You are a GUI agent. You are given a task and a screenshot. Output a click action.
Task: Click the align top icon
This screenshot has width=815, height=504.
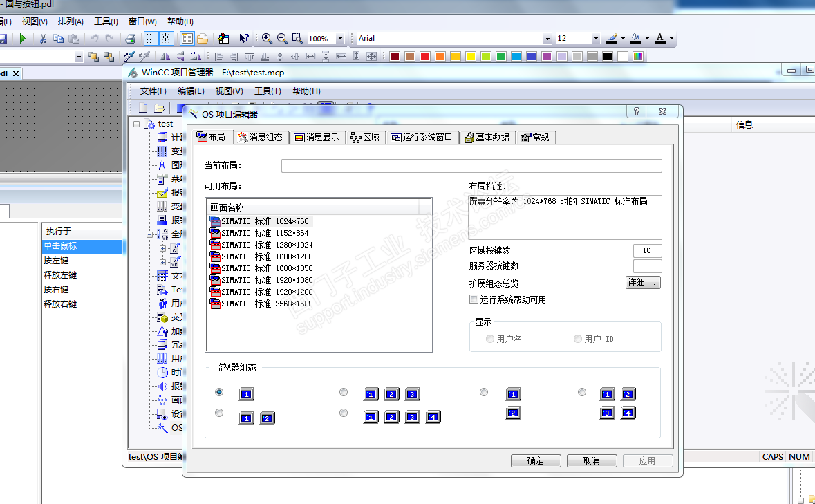point(250,56)
